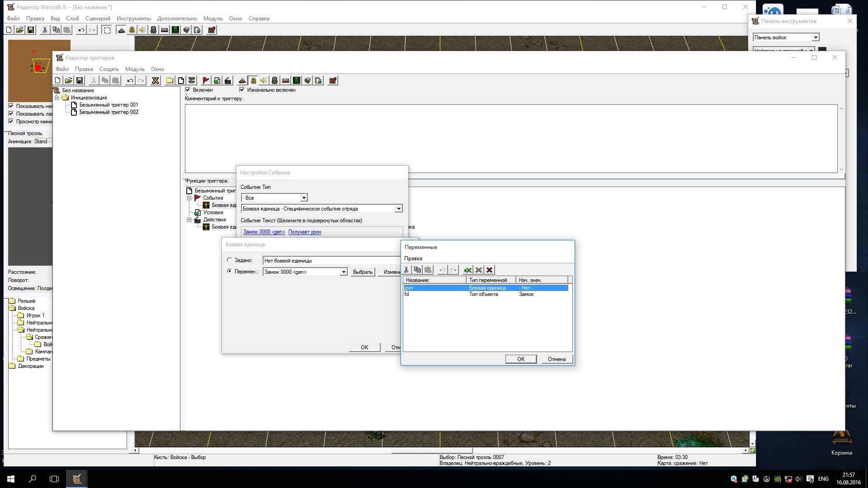Select the Задано radio button

(230, 260)
